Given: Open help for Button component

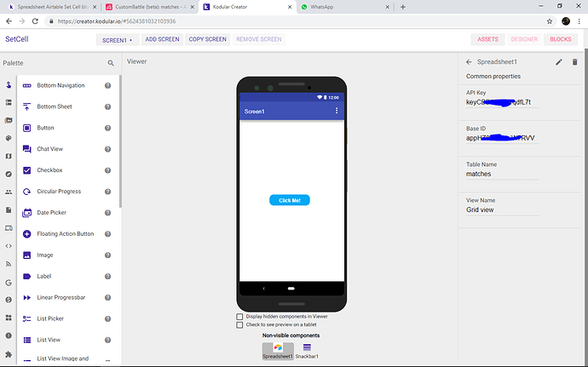Looking at the screenshot, I should click(107, 128).
